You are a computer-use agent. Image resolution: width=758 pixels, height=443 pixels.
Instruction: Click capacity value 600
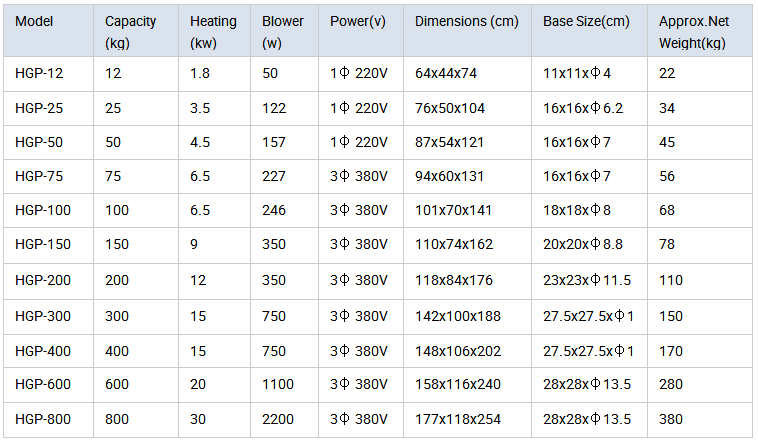[117, 384]
